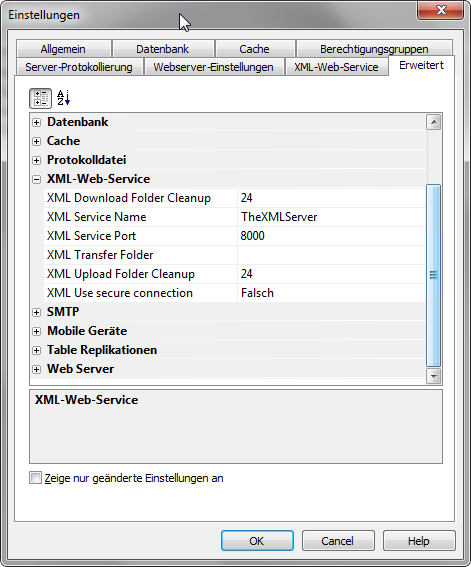Edit XML Download Folder Cleanup value 24
This screenshot has width=471, height=567.
pos(331,198)
